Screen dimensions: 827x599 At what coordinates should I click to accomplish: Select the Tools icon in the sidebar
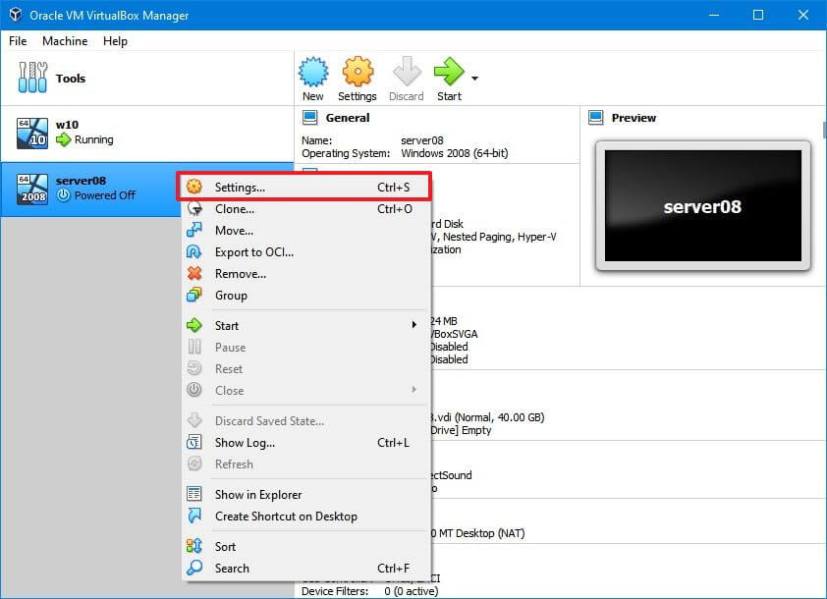31,77
